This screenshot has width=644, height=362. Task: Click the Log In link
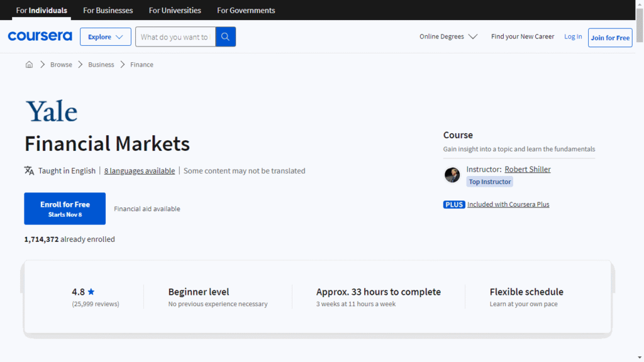click(x=573, y=37)
